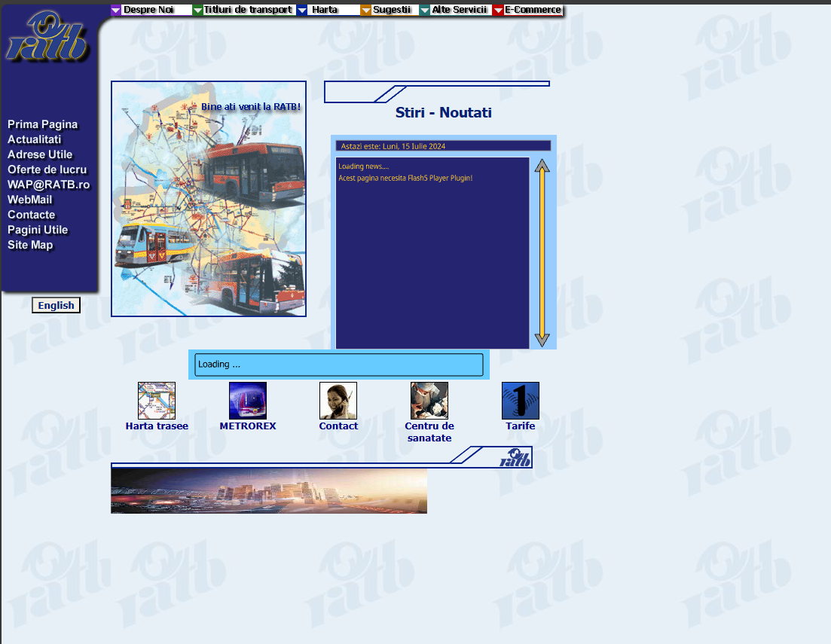Go to Prima Pagina
The height and width of the screenshot is (644, 831).
click(x=42, y=124)
